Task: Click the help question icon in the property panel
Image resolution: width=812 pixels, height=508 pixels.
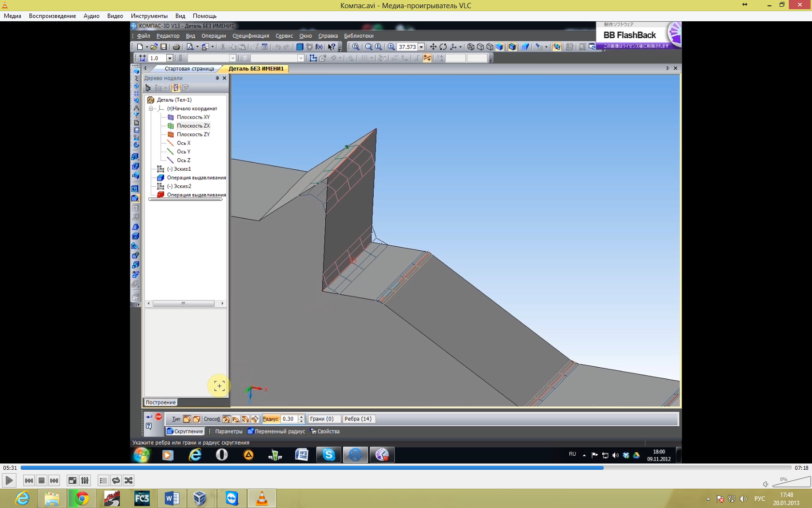Action: [x=149, y=426]
